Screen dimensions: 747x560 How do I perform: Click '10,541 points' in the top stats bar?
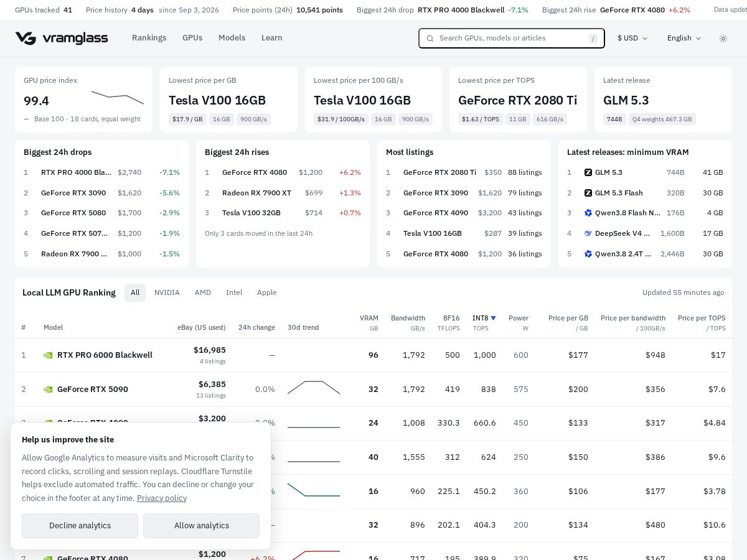pyautogui.click(x=319, y=10)
